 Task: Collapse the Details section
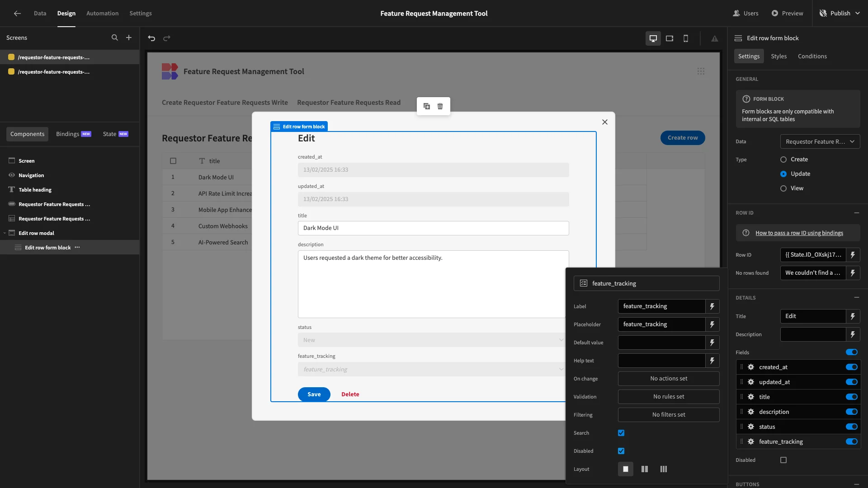click(857, 298)
